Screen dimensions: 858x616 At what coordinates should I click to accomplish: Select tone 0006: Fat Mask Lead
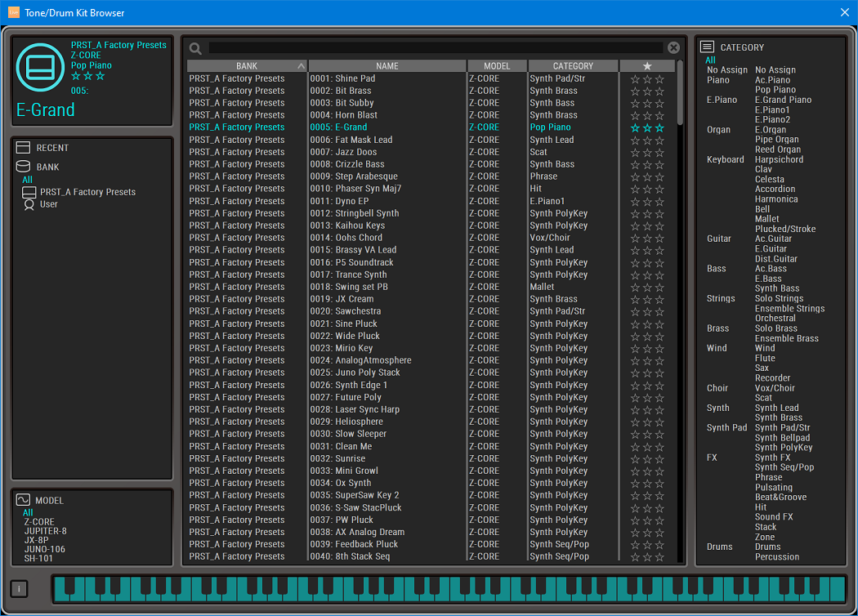[x=351, y=140]
